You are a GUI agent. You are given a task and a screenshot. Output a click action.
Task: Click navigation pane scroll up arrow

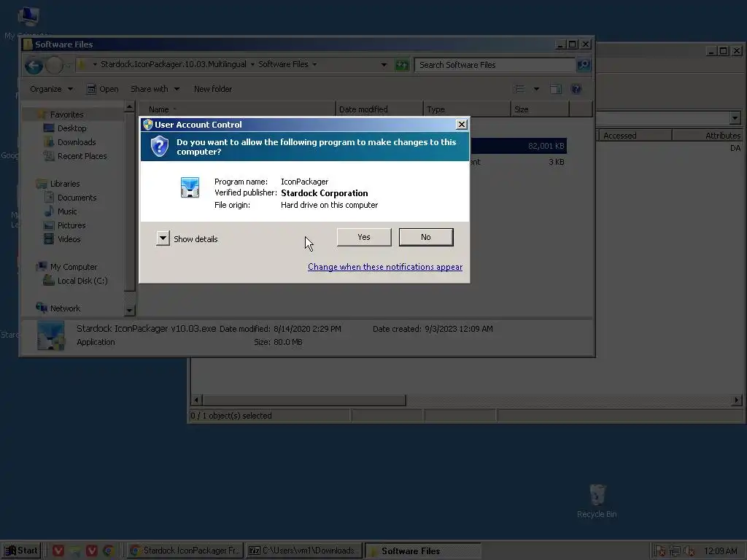point(130,106)
